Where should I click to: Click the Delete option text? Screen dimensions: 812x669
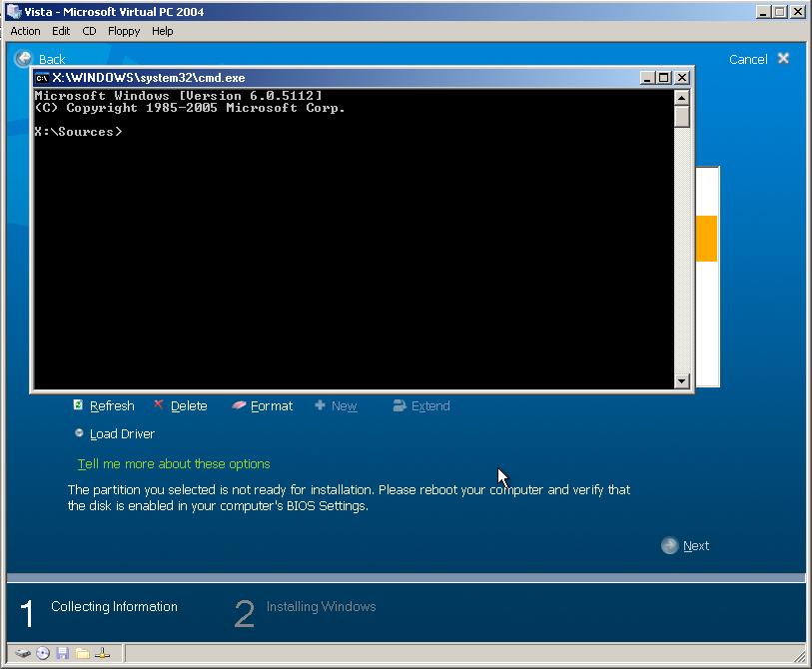[x=189, y=406]
